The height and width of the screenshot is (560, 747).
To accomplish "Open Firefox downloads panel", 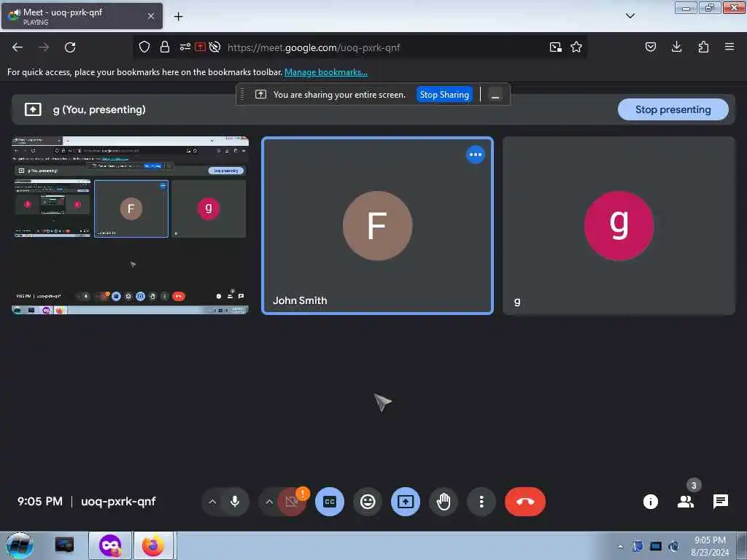I will (x=676, y=47).
